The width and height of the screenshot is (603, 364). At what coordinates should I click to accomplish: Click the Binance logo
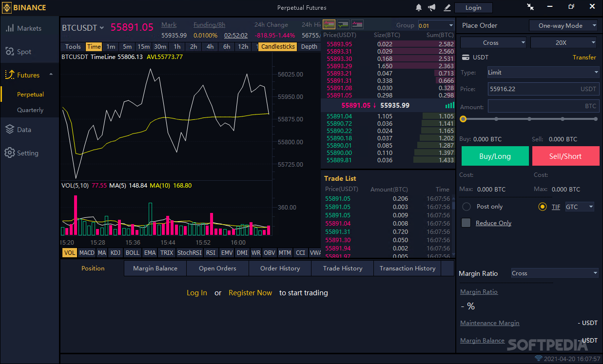(x=24, y=7)
